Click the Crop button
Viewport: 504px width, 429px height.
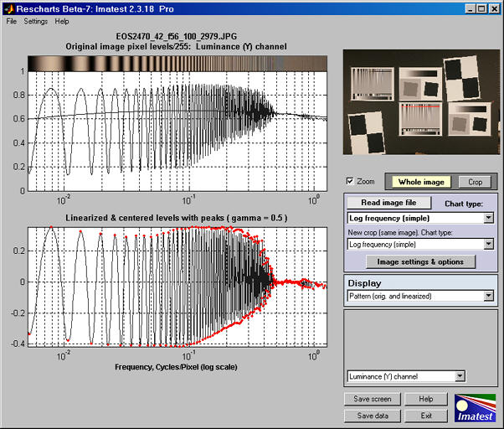point(475,182)
